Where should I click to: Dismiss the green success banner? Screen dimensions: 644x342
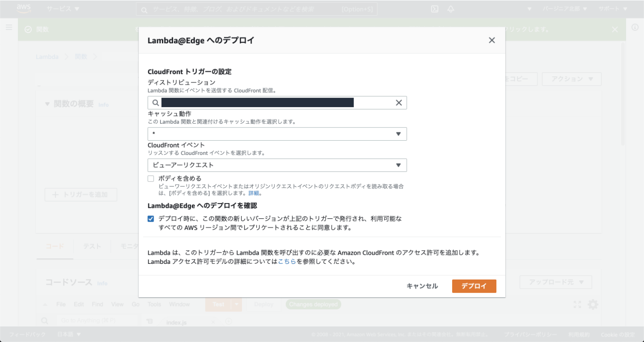(615, 29)
